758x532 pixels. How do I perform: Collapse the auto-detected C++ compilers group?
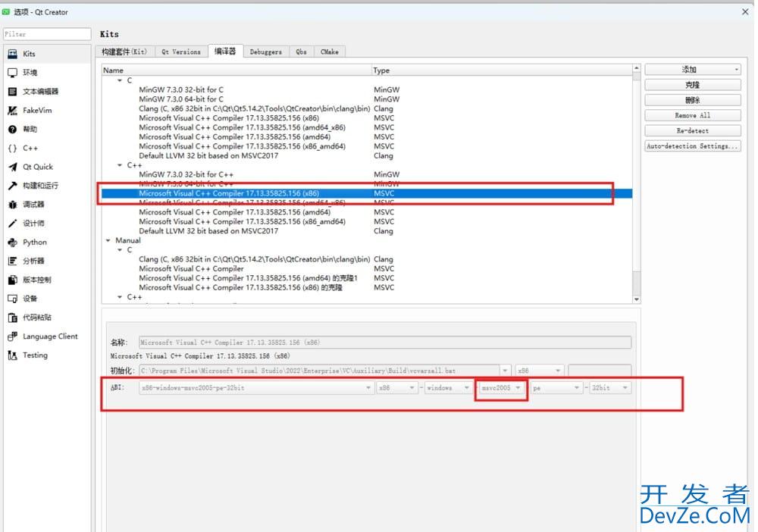120,165
